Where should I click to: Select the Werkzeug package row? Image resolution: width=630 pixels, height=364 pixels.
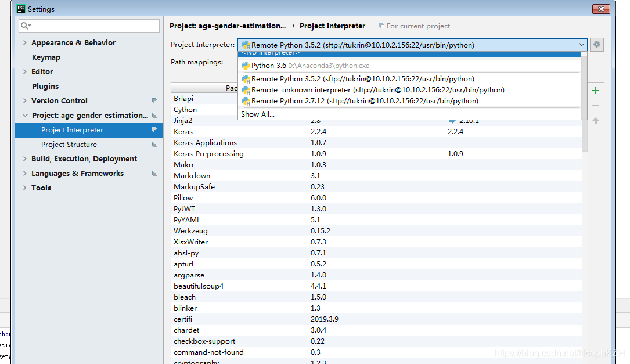376,231
